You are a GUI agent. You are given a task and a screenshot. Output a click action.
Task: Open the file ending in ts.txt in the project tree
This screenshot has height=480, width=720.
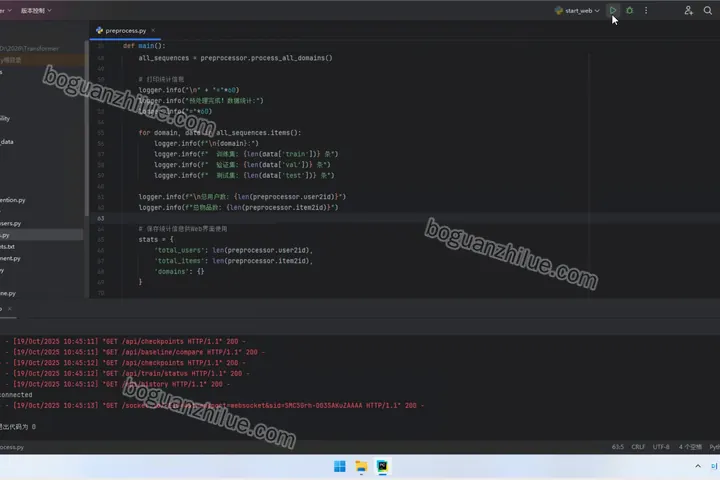click(7, 247)
